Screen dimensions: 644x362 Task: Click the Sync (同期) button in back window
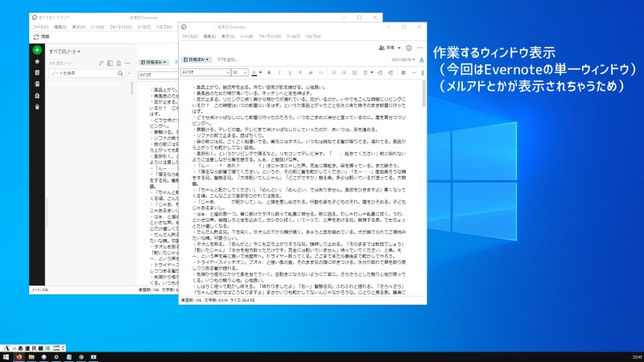point(41,37)
